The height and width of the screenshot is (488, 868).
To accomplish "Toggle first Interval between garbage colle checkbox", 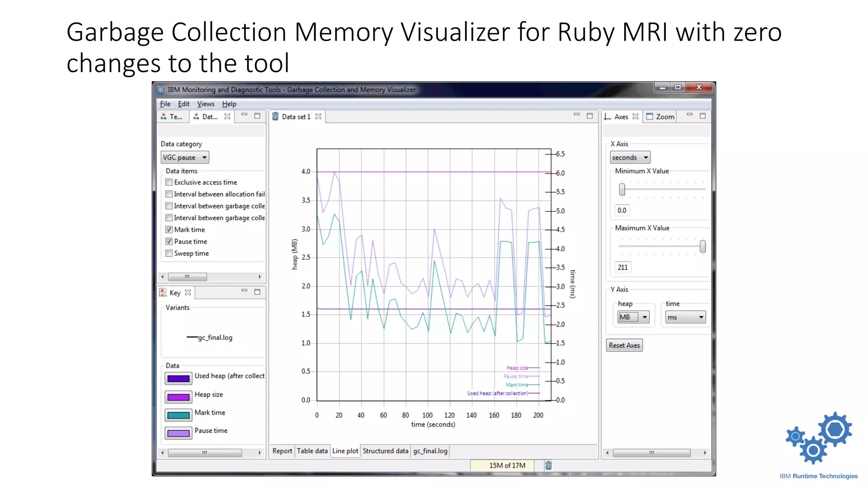I will (169, 206).
